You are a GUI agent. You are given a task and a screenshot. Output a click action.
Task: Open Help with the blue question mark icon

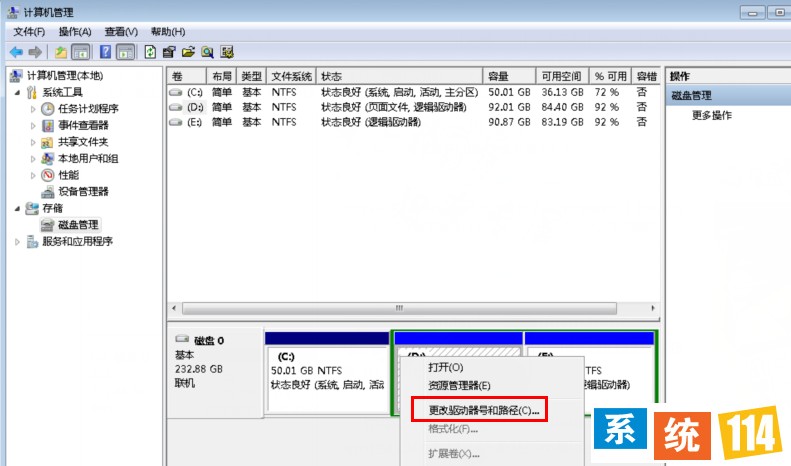pos(105,52)
